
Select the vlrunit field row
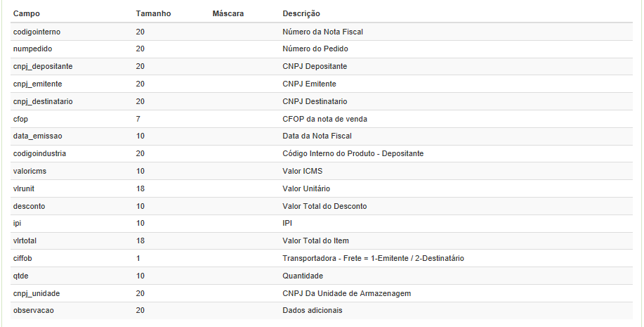point(25,188)
